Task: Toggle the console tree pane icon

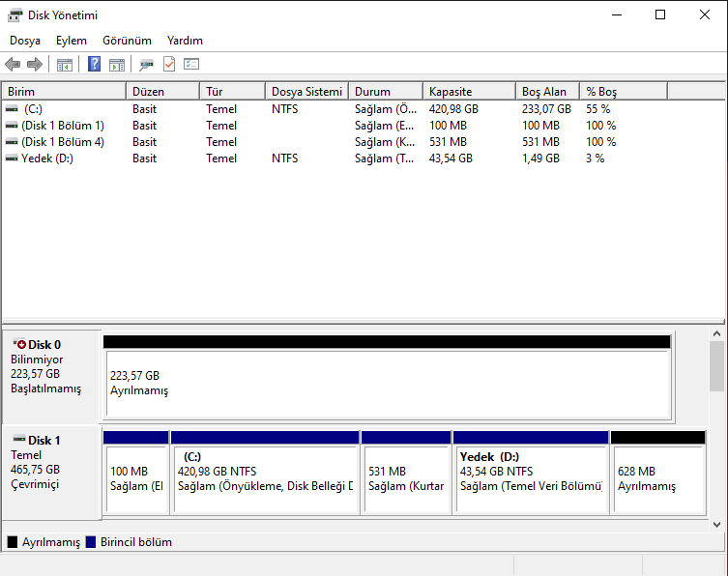Action: (65, 65)
